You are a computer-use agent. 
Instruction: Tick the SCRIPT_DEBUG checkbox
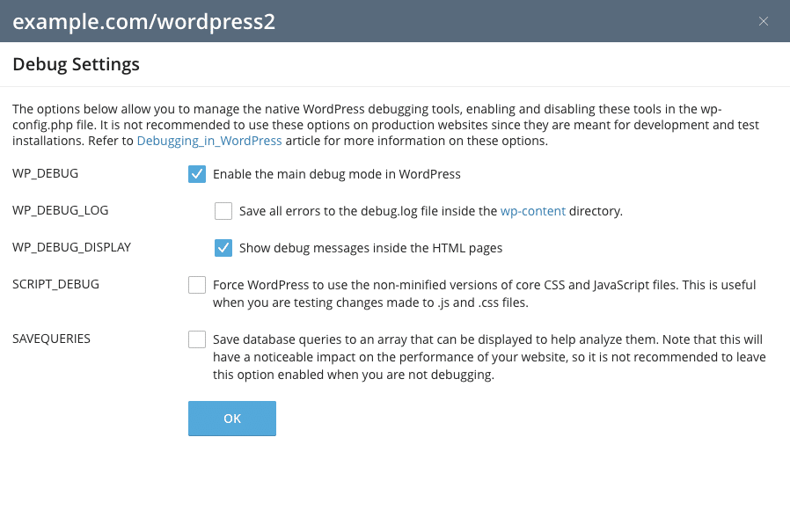[x=197, y=286]
